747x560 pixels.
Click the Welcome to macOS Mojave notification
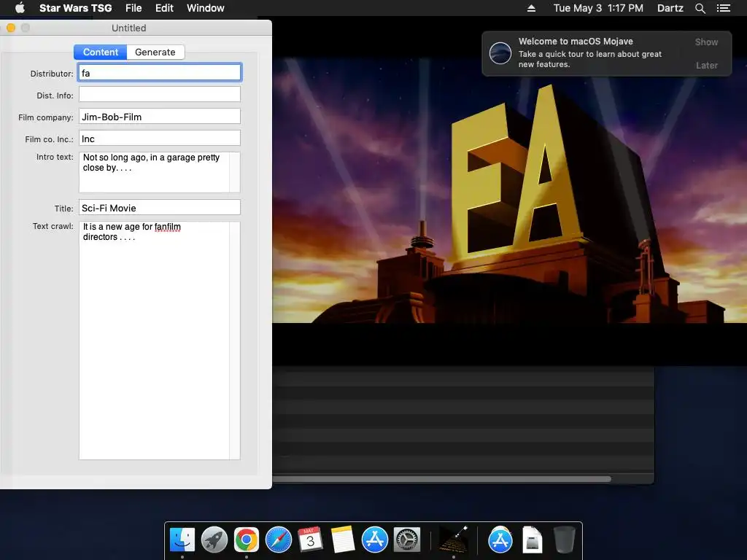[x=606, y=53]
